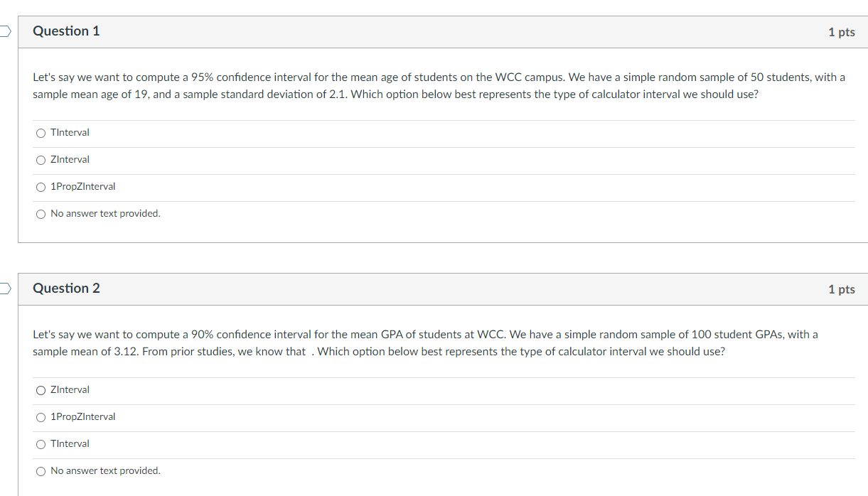Click the Question 2 header title
This screenshot has height=496, width=868.
tap(66, 289)
